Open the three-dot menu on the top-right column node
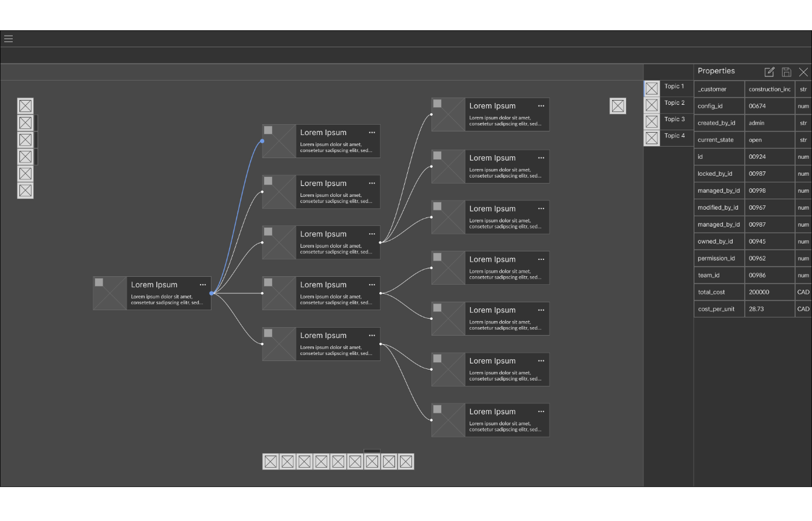 point(541,106)
